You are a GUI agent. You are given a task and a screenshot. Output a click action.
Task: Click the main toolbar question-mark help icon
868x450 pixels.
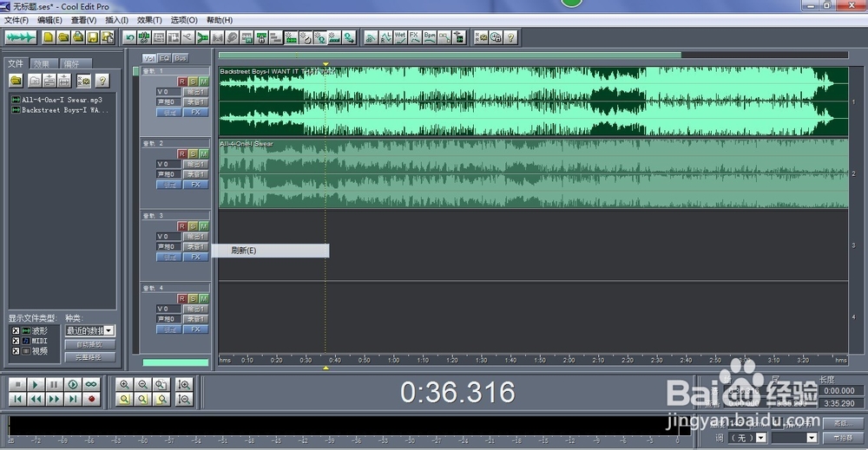510,37
